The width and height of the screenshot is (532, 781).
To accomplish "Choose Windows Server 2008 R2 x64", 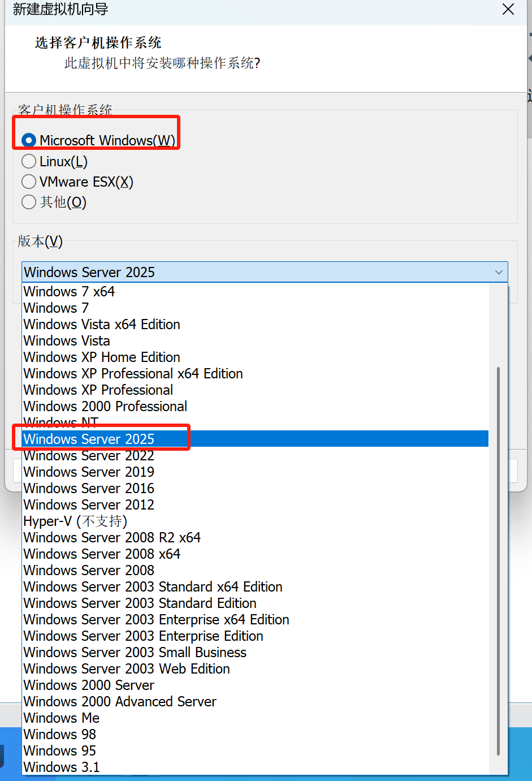I will pyautogui.click(x=256, y=537).
